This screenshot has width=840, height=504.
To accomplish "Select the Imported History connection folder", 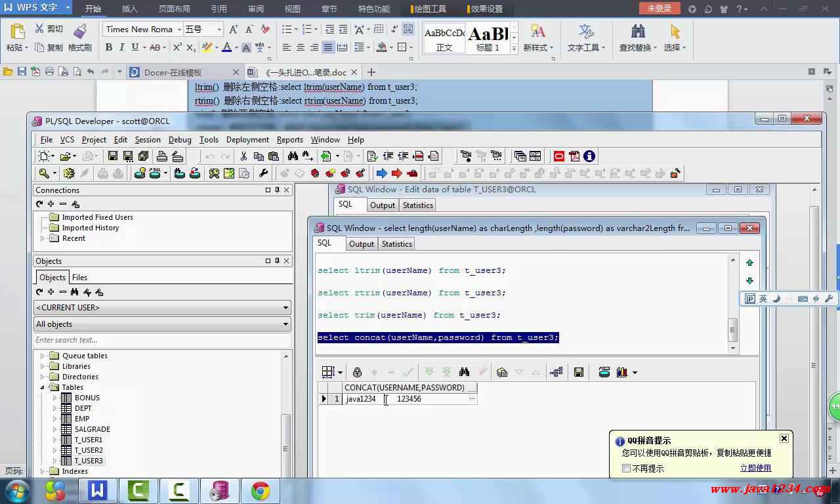I will 91,228.
